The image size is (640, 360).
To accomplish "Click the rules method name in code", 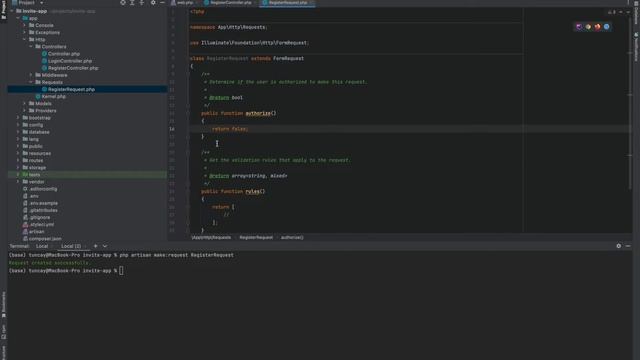I will tap(253, 191).
